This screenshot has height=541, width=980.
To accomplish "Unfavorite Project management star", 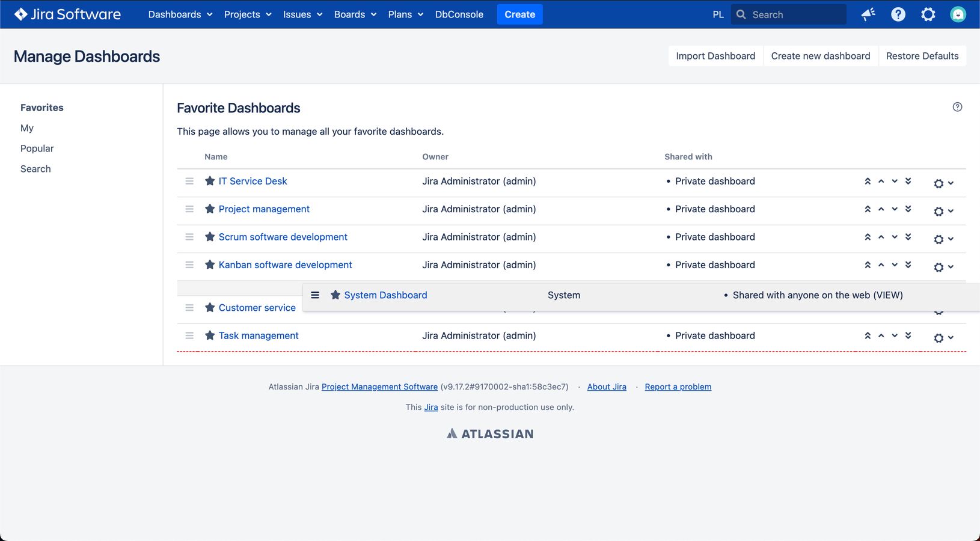I will (x=210, y=209).
